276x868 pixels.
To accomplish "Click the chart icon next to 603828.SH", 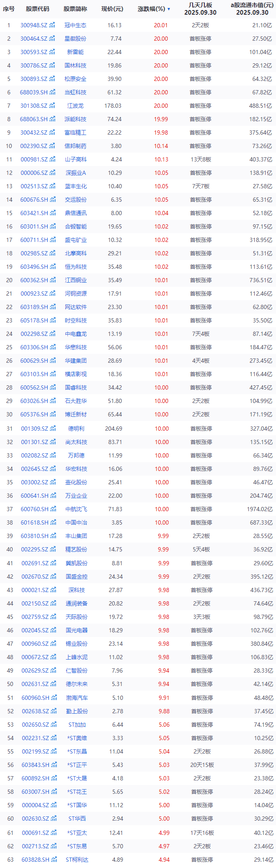I will point(54,860).
